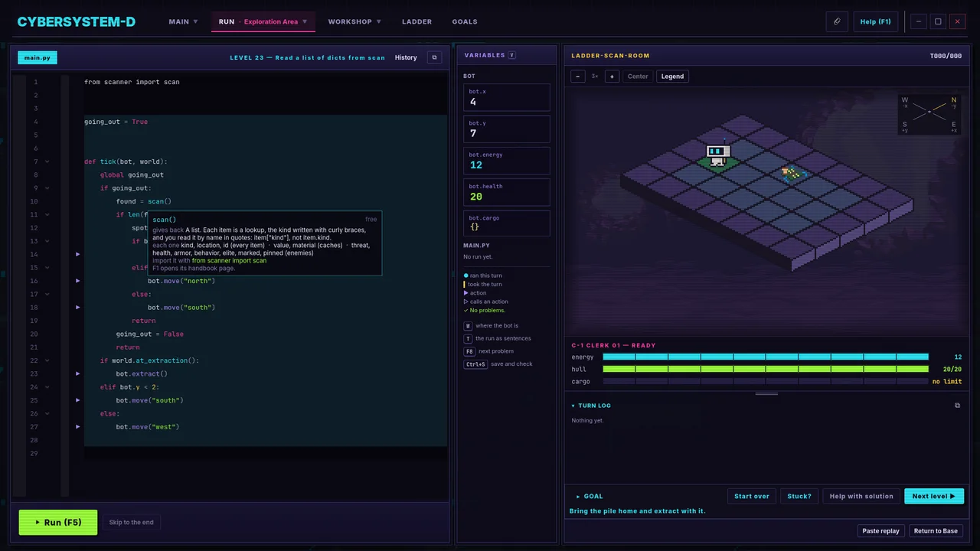Click the cyan energy bar
Viewport: 980px width, 551px height.
[x=766, y=357]
